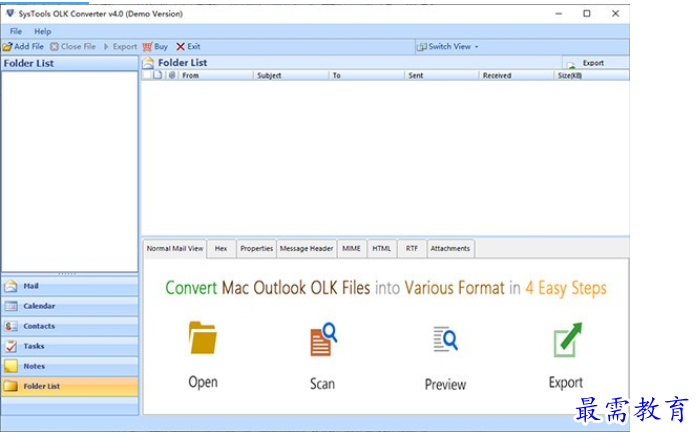Click the Scan document magnifier icon
697x441 pixels.
(x=323, y=339)
